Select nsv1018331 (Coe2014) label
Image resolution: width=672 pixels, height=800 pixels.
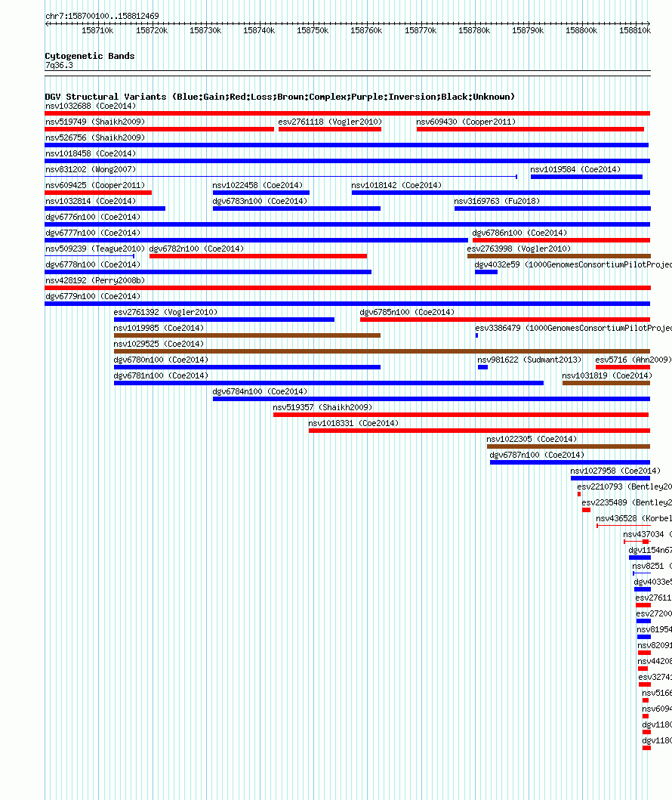(353, 422)
